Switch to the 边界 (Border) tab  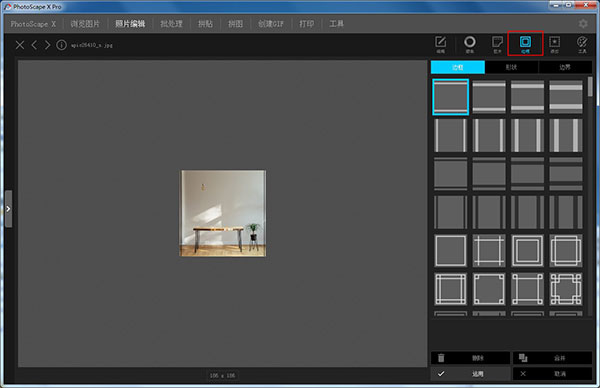pyautogui.click(x=565, y=67)
